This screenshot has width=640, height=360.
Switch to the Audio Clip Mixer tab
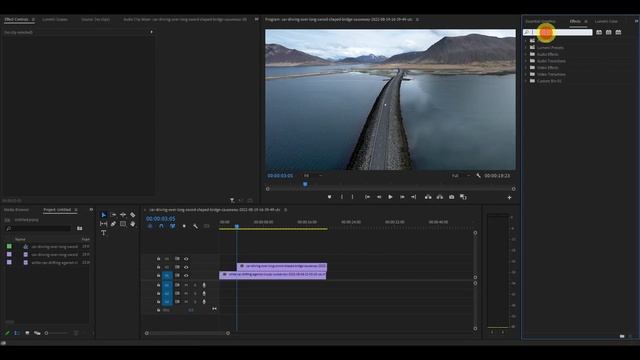184,19
